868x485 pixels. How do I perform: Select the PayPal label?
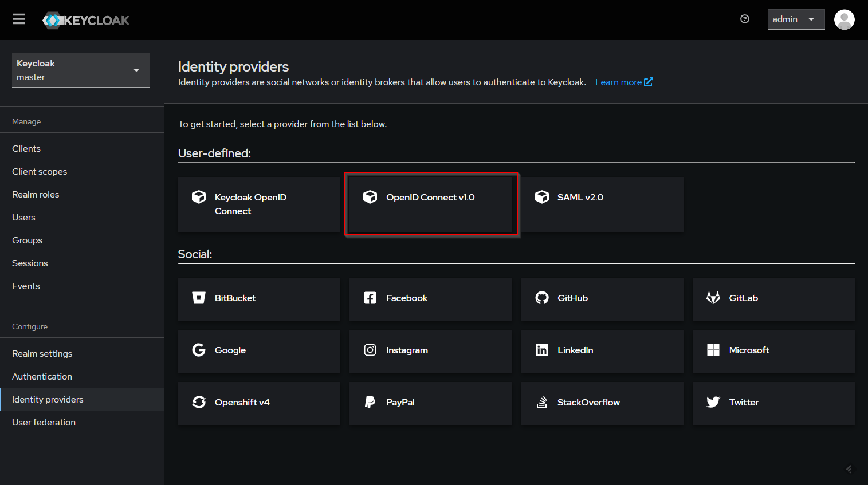click(x=400, y=402)
